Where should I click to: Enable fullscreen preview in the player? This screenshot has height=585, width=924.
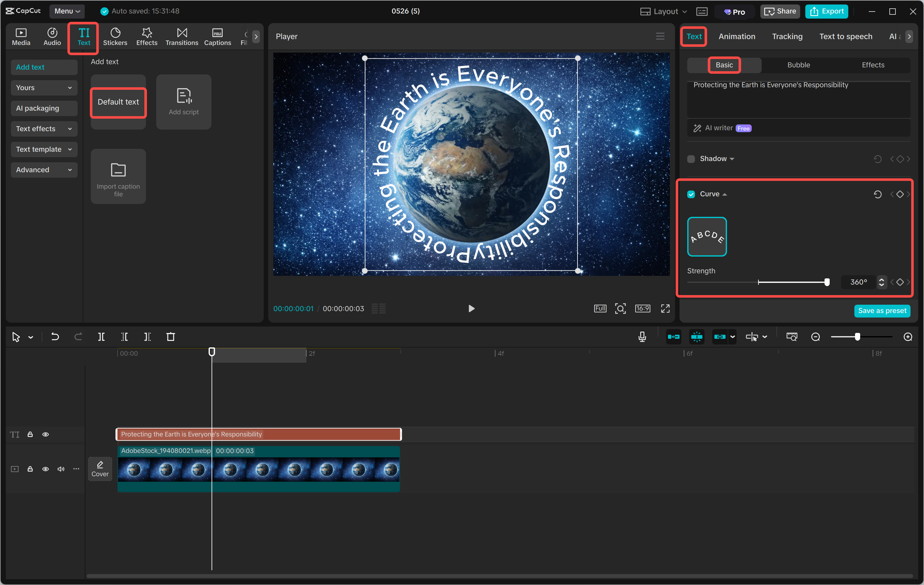point(666,309)
